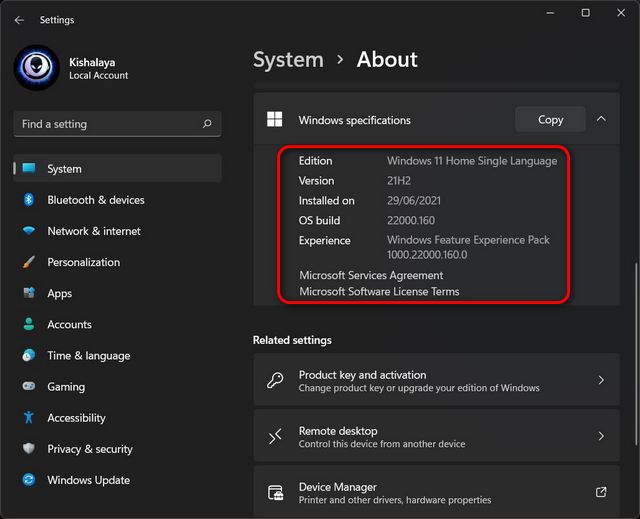Open Microsoft Software License Terms link

pos(379,291)
